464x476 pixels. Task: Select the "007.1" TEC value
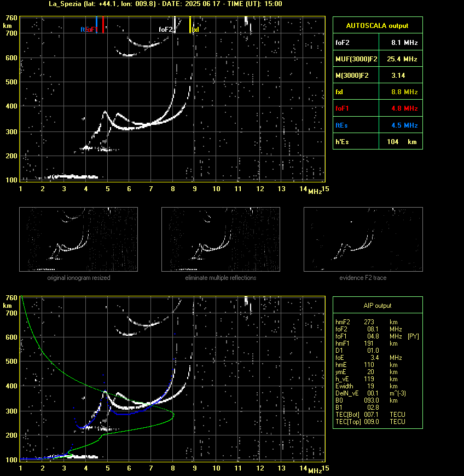(x=372, y=415)
